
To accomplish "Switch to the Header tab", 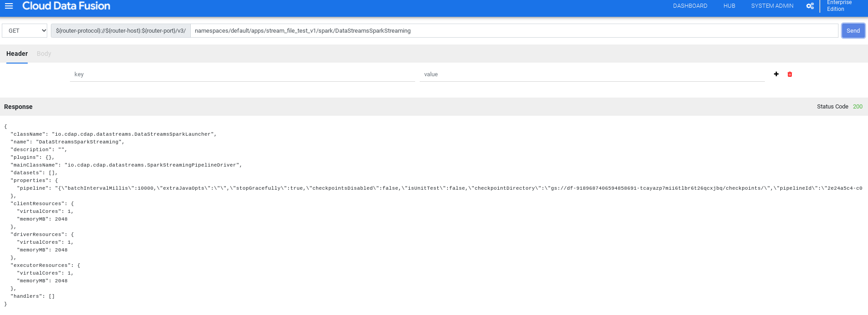I will [x=17, y=54].
